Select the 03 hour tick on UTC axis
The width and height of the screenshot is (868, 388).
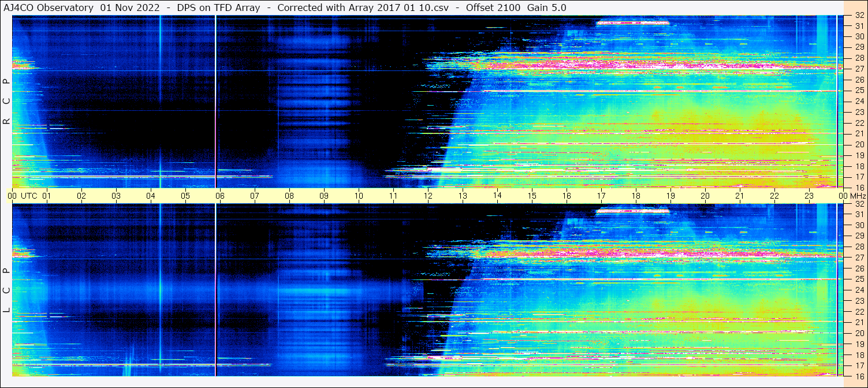[116, 196]
